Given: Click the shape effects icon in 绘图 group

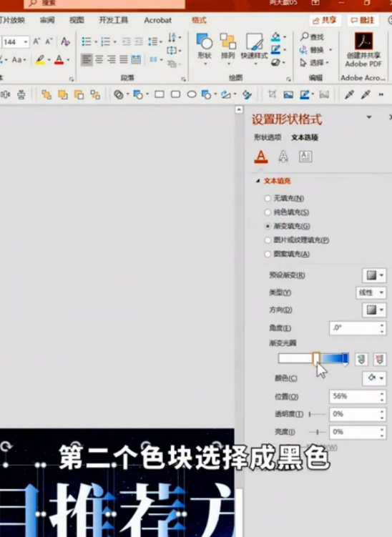Looking at the screenshot, I should pyautogui.click(x=276, y=63).
